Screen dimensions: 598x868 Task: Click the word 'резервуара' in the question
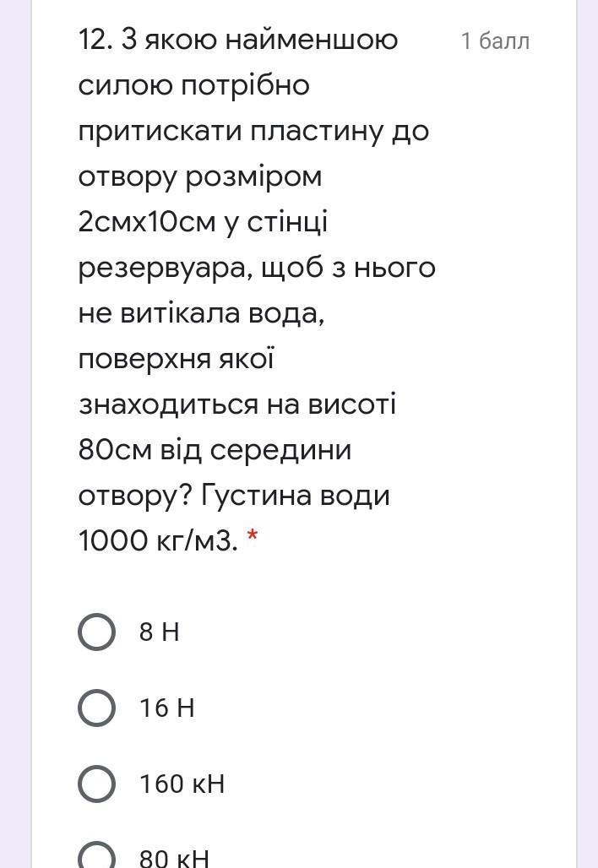(161, 269)
